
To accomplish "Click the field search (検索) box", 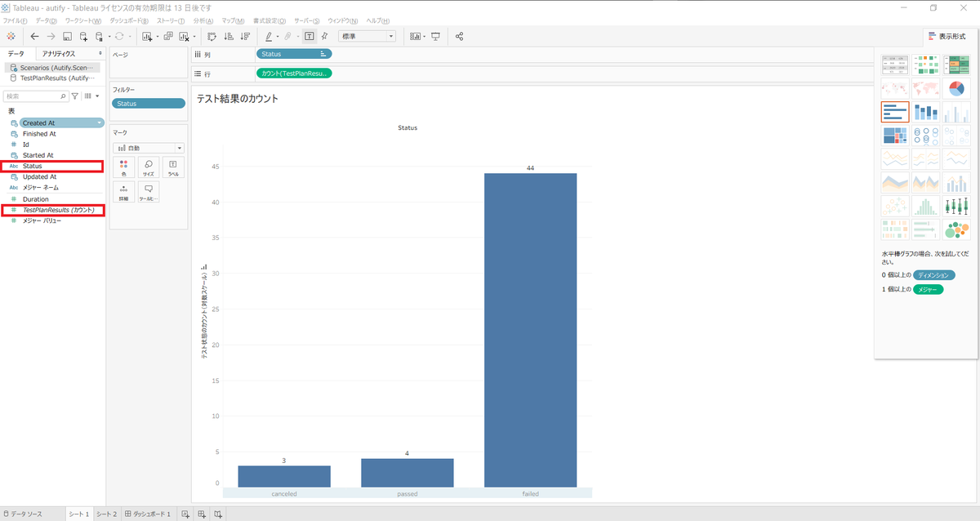I will 34,96.
